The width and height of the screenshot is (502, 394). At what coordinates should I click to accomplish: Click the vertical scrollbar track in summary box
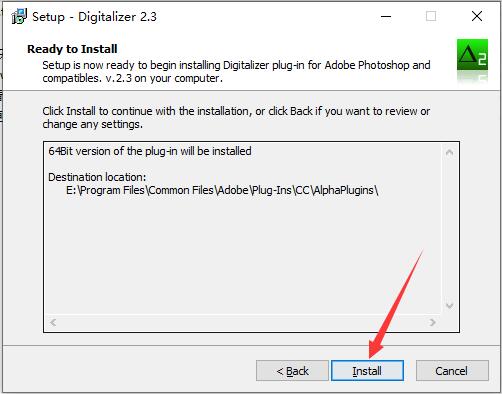tap(449, 229)
